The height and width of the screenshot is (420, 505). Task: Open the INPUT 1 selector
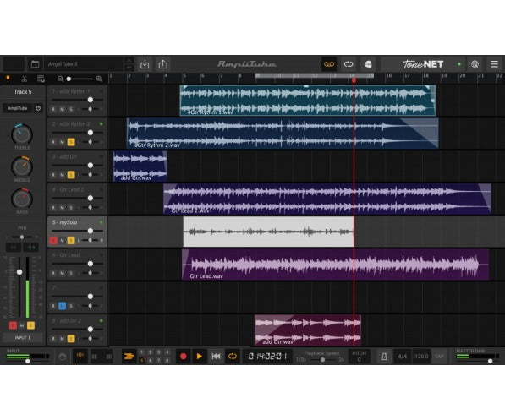(x=22, y=338)
